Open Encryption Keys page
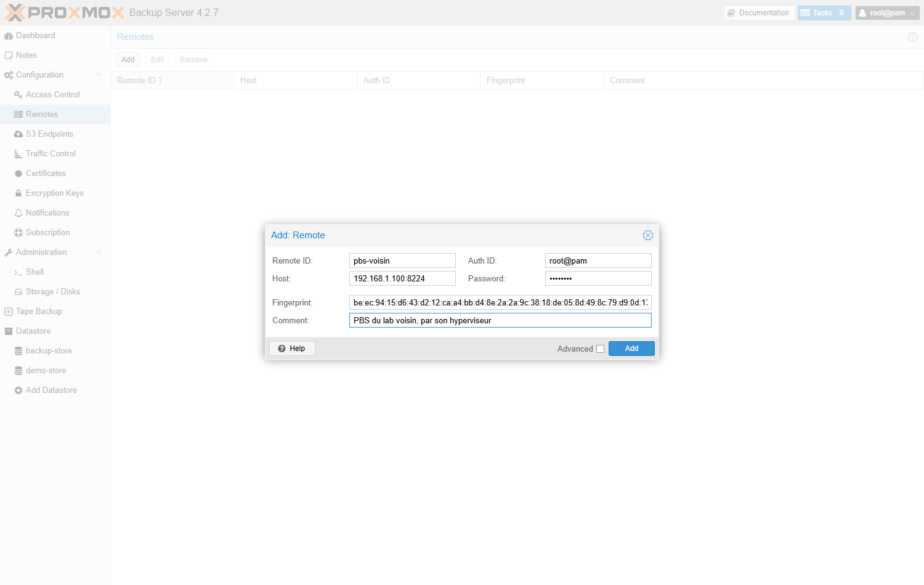This screenshot has height=585, width=924. (55, 193)
